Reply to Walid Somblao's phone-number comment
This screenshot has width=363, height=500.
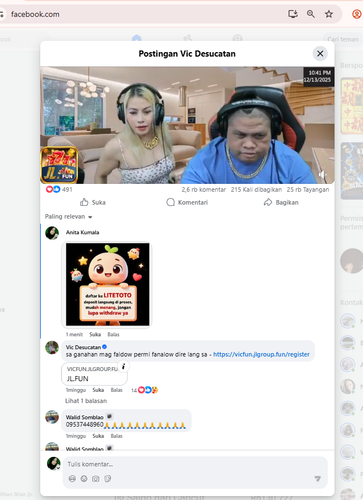tap(116, 436)
